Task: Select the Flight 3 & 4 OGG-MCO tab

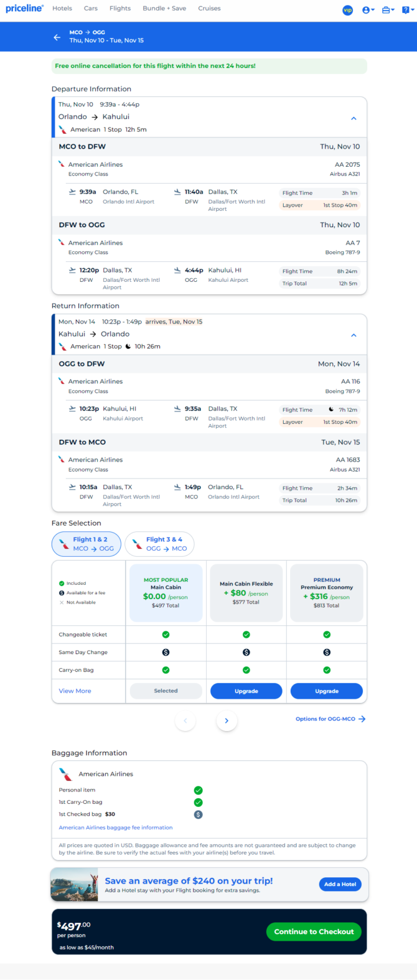Action: coord(160,544)
